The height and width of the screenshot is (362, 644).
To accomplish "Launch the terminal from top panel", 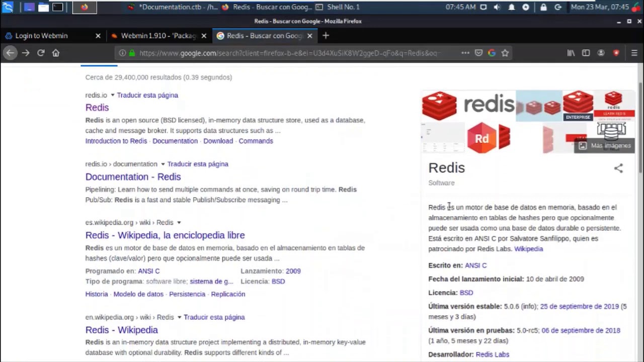I will tap(58, 7).
